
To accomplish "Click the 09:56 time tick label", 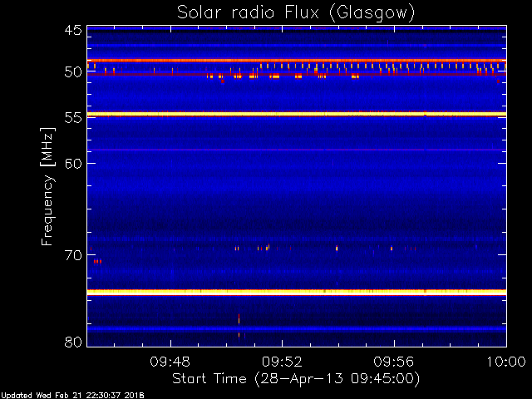I will click(x=394, y=362).
